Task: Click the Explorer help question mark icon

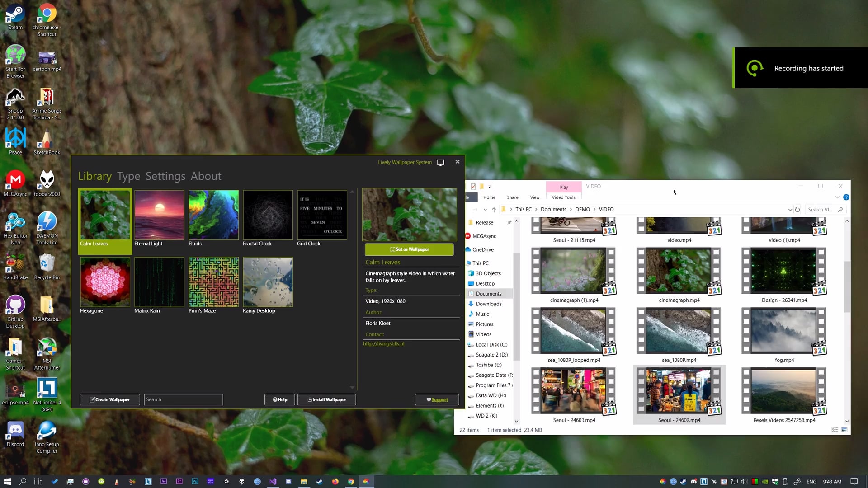Action: coord(846,197)
